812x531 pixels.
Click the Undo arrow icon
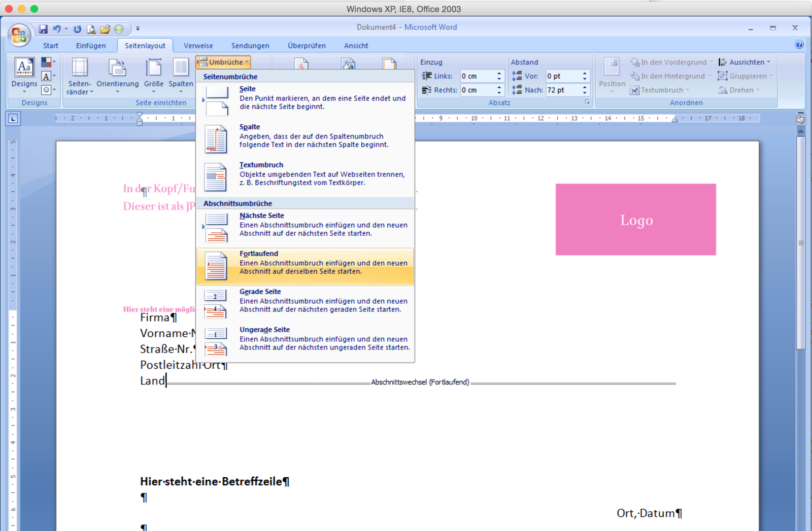click(x=56, y=29)
